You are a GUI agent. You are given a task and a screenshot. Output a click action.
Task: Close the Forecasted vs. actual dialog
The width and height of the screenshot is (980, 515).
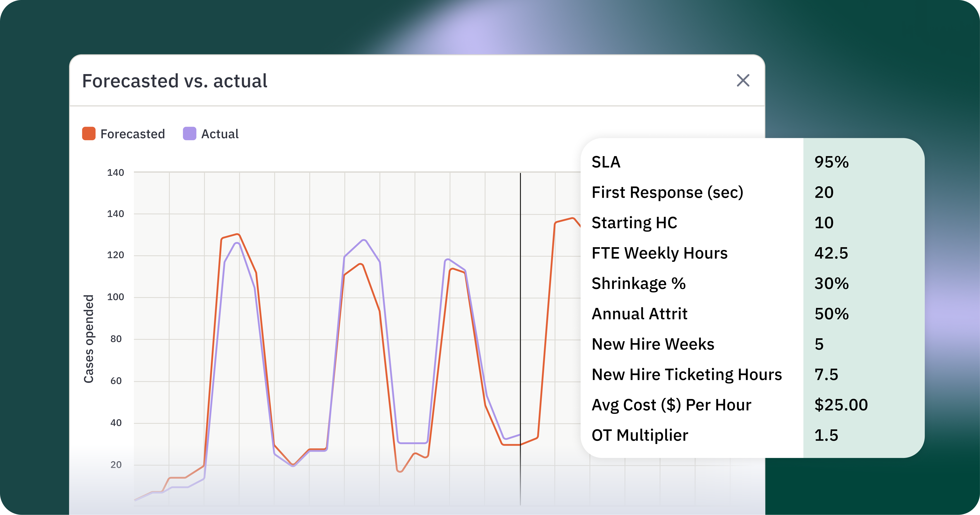click(x=743, y=80)
